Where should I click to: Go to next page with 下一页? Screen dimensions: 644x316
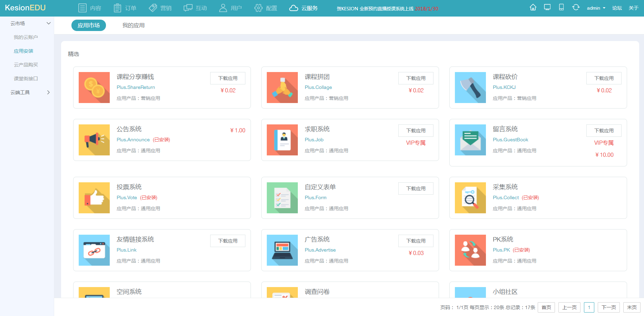(x=608, y=307)
